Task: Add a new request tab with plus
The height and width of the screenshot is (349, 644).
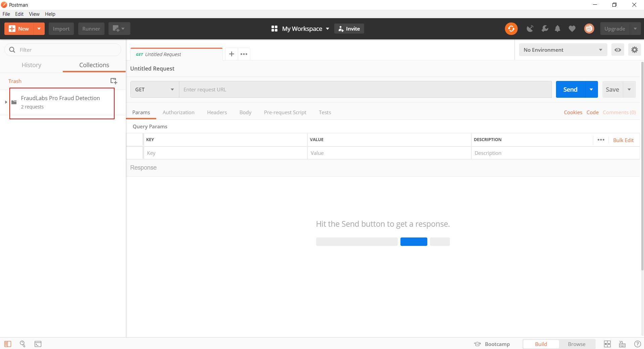Action: (231, 54)
